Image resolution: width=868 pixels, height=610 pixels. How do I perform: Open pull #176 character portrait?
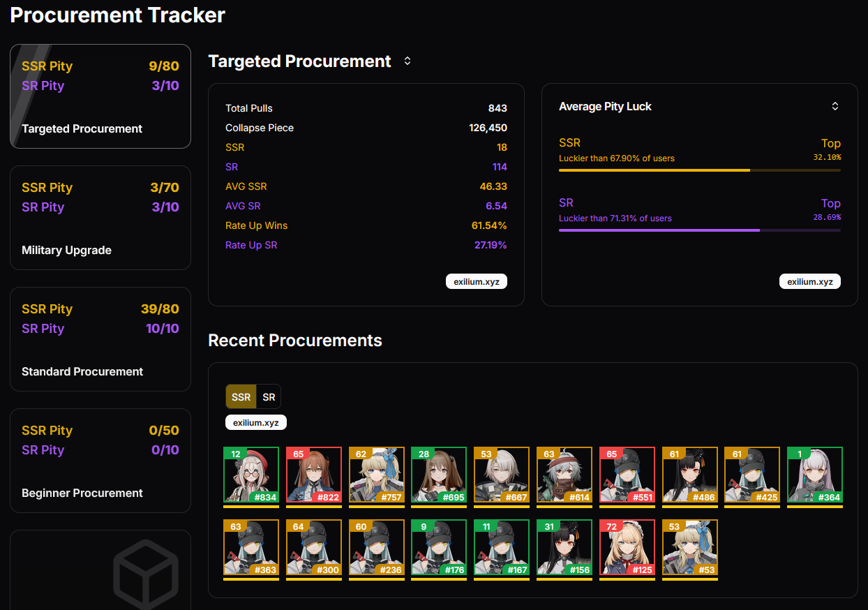439,547
